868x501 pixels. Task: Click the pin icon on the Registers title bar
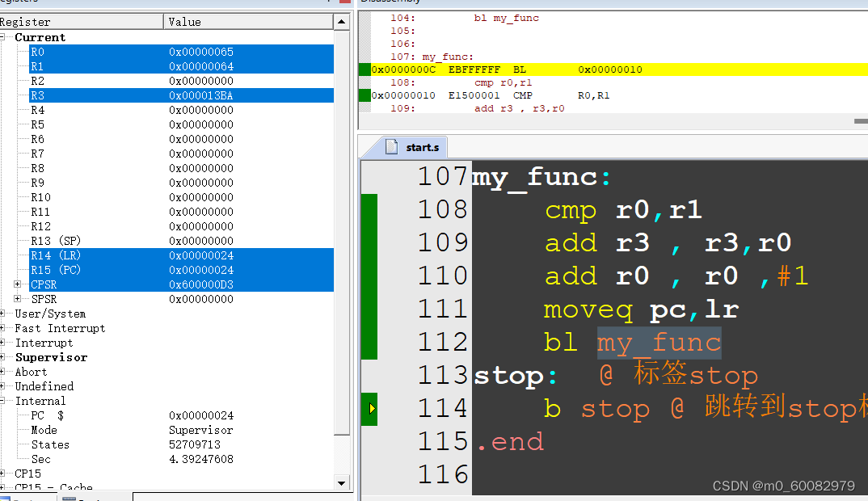click(330, 3)
